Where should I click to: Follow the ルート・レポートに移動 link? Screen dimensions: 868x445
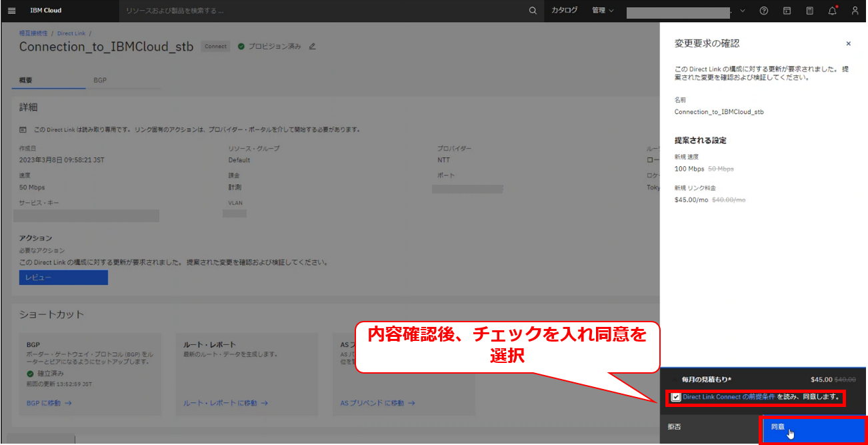click(x=225, y=403)
